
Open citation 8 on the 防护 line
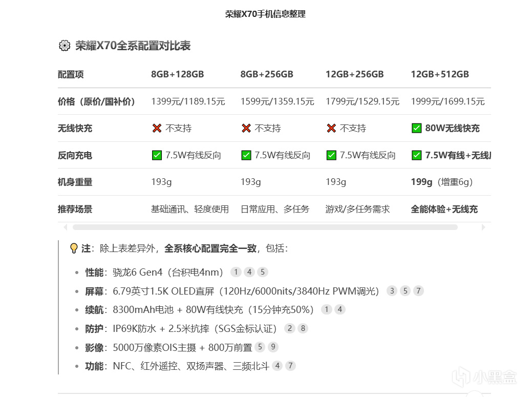303,328
